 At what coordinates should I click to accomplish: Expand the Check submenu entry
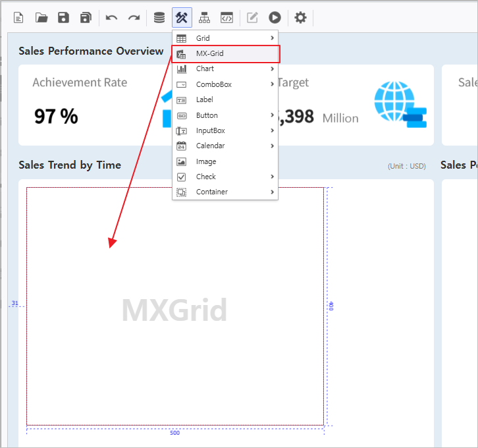[x=225, y=177]
